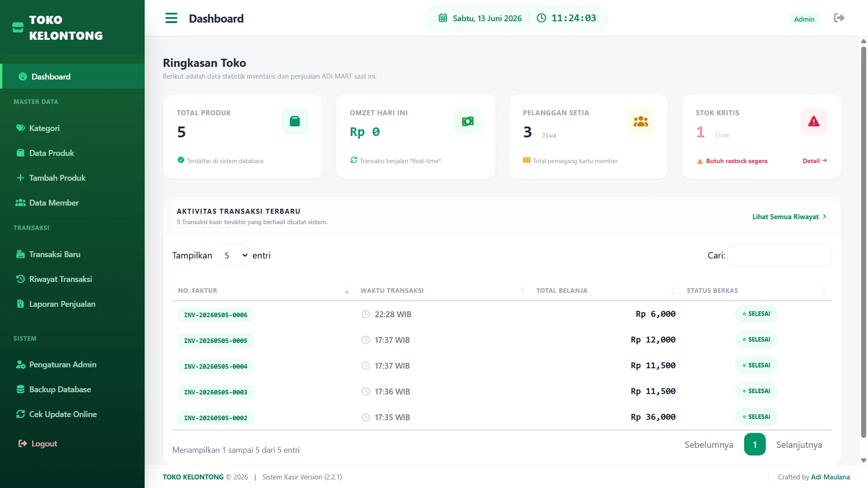Click the Admin user badge
Image resolution: width=868 pixels, height=488 pixels.
pos(804,19)
